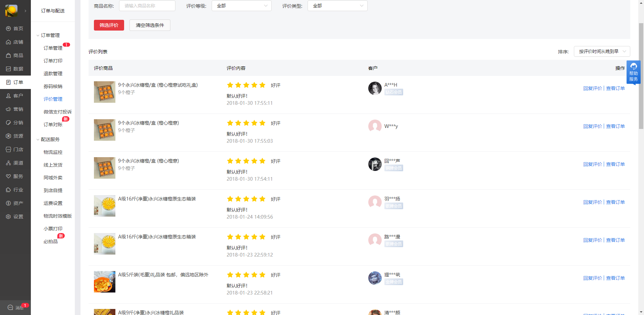Image resolution: width=644 pixels, height=315 pixels.
Task: Click the Help Service (帮助服务) floating icon
Action: [x=633, y=72]
